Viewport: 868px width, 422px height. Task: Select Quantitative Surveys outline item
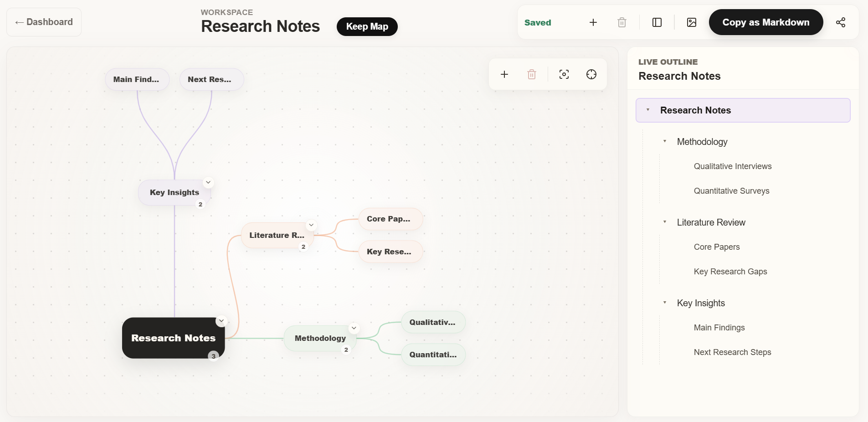731,191
